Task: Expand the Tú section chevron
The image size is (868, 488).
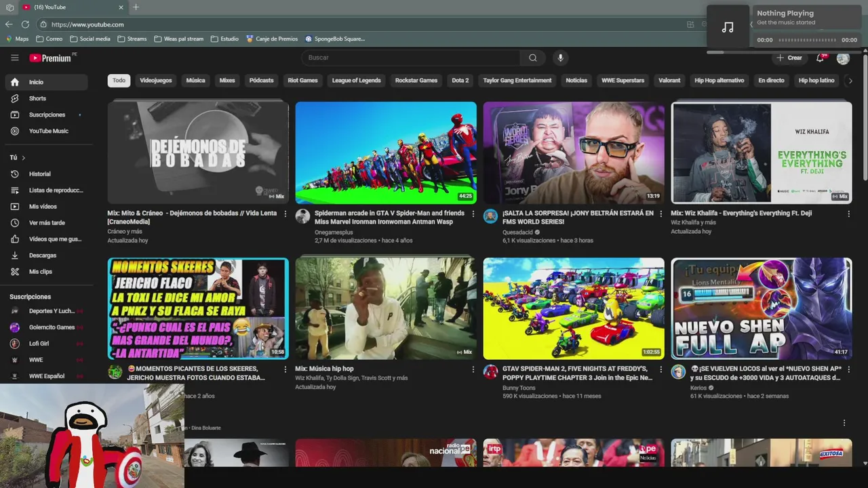Action: click(24, 158)
